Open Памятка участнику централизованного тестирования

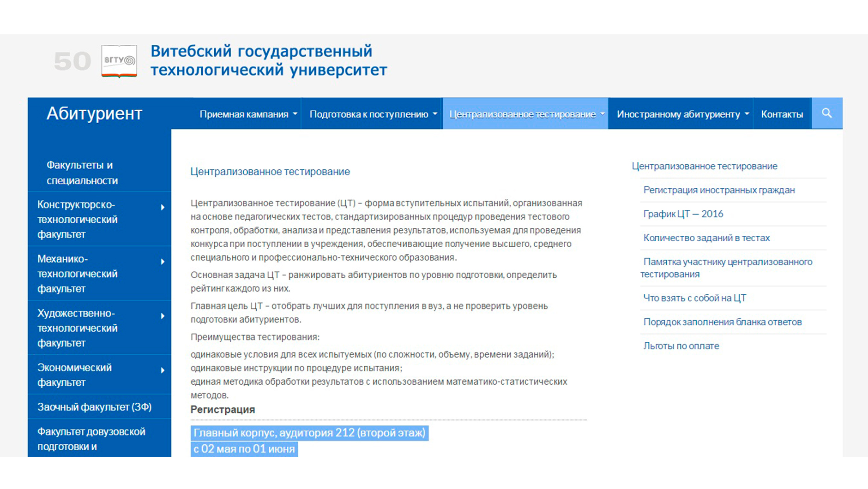726,268
